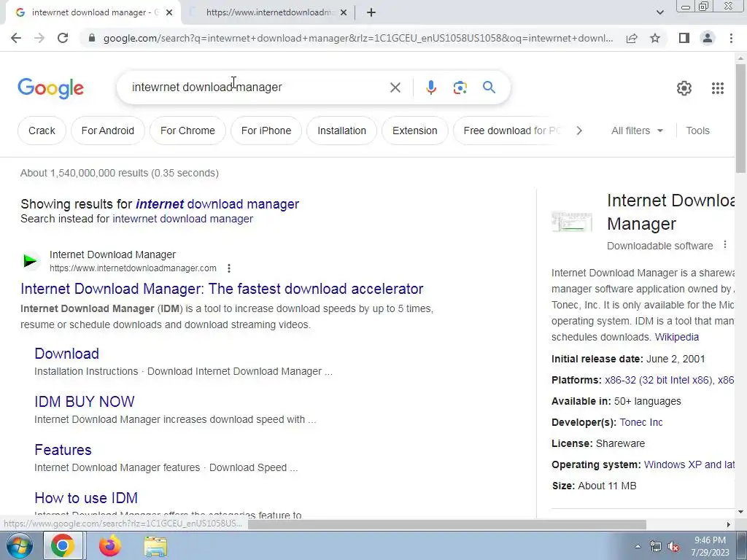
Task: Open the Download sitelink
Action: pyautogui.click(x=66, y=354)
